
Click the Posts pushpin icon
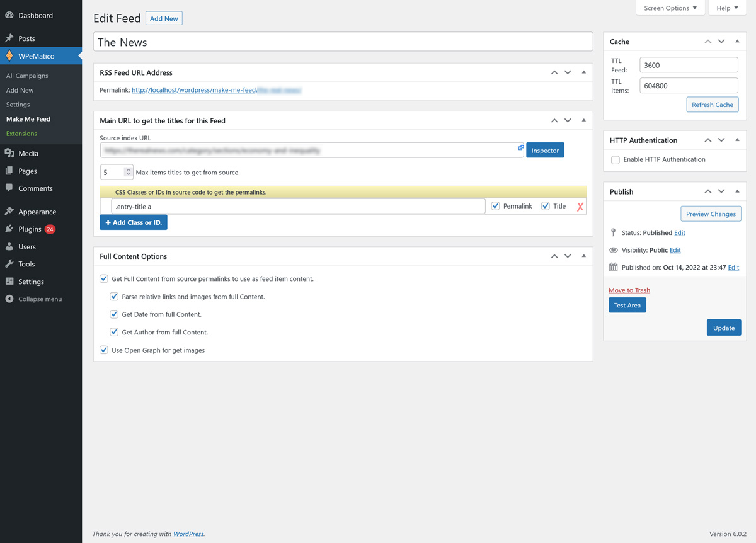click(x=9, y=38)
